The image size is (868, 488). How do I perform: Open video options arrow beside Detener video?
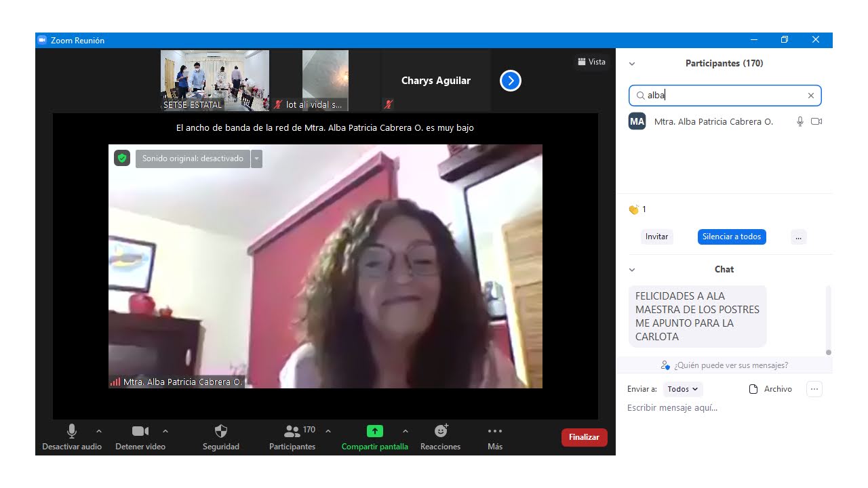(x=165, y=431)
